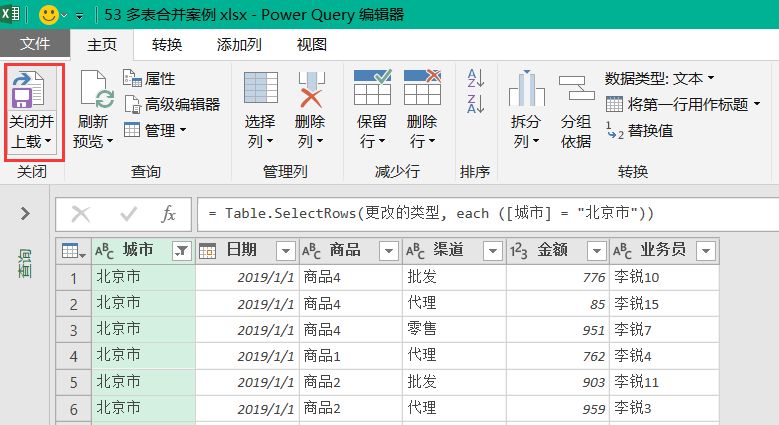Click the Split Column (拆分列) icon
The width and height of the screenshot is (779, 425).
tap(527, 88)
